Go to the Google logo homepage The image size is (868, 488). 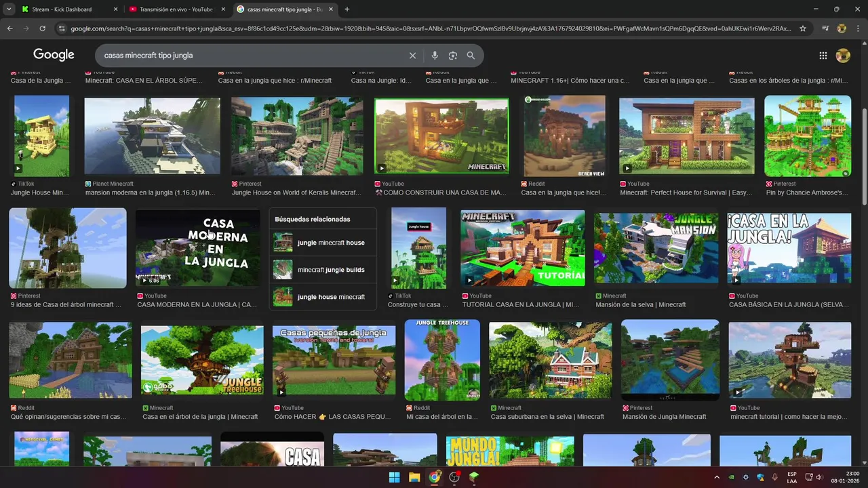click(x=54, y=55)
